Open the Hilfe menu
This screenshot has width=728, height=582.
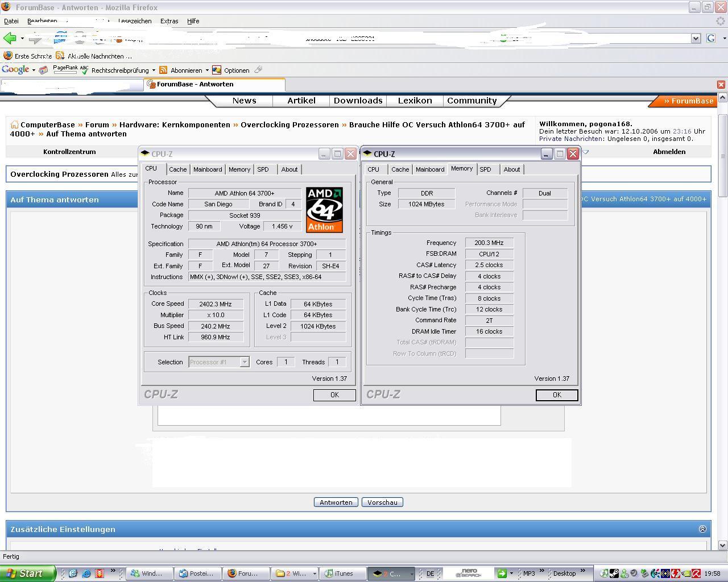[193, 21]
